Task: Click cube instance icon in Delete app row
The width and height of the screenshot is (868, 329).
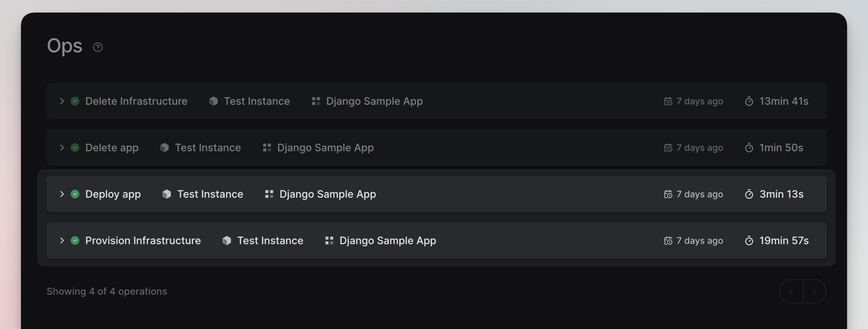Action: 164,148
